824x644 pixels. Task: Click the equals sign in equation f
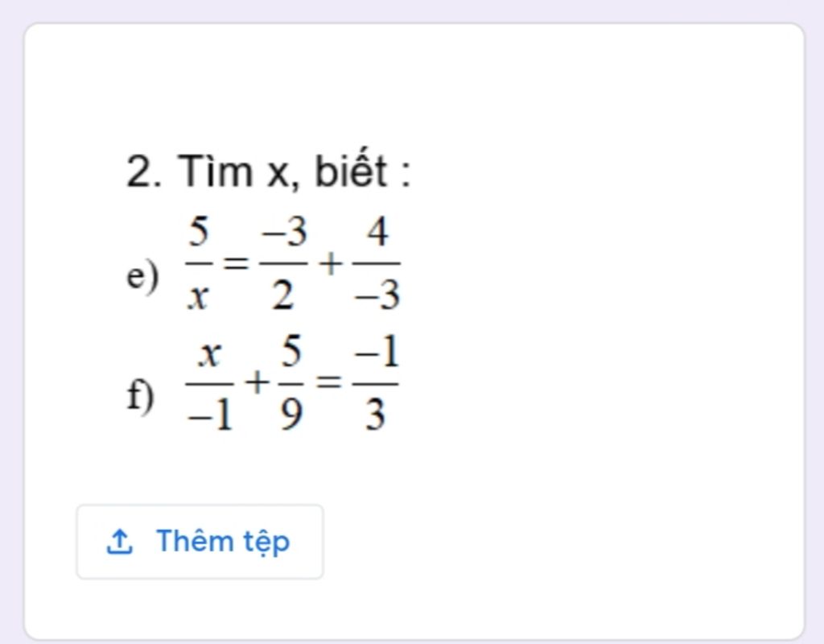tap(328, 382)
